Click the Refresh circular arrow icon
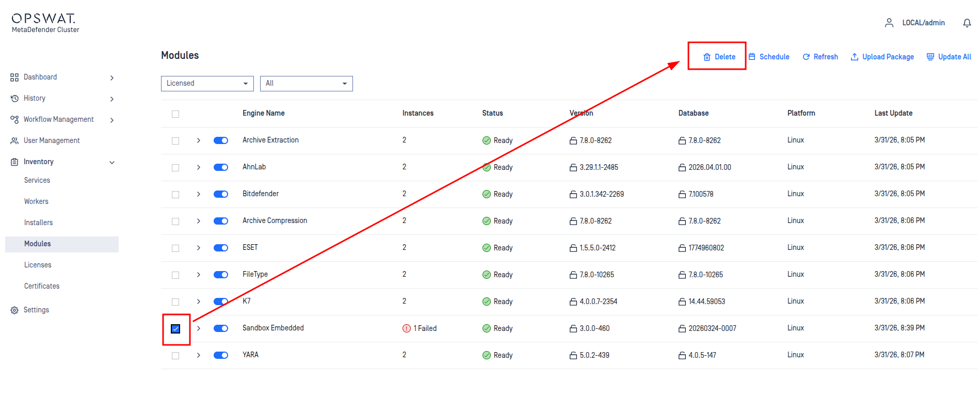This screenshot has height=396, width=980. [x=806, y=57]
